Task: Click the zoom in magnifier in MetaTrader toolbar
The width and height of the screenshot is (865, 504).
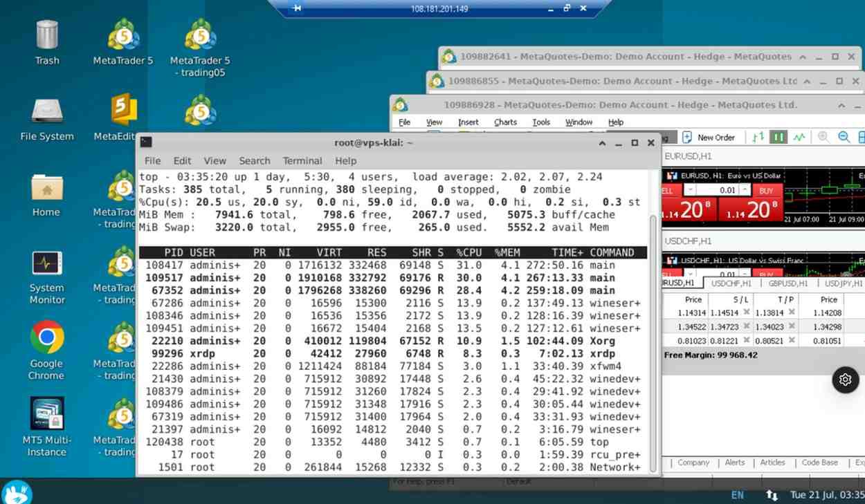Action: click(823, 137)
